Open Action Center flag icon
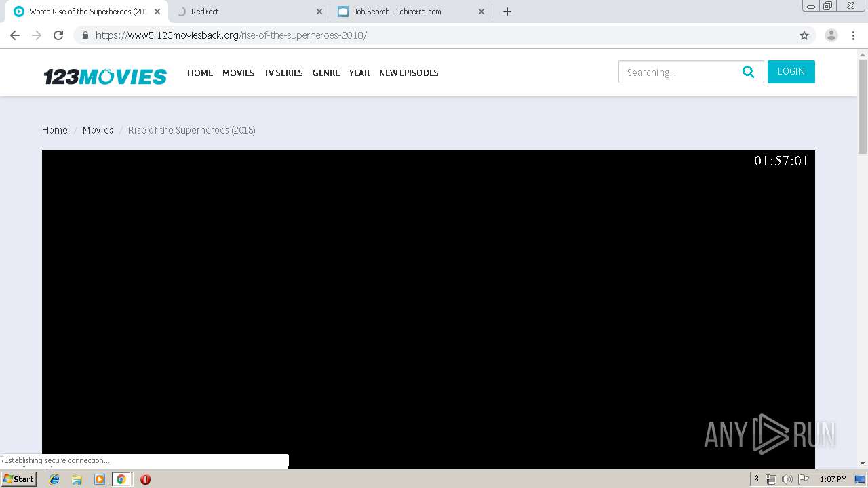 click(x=804, y=479)
